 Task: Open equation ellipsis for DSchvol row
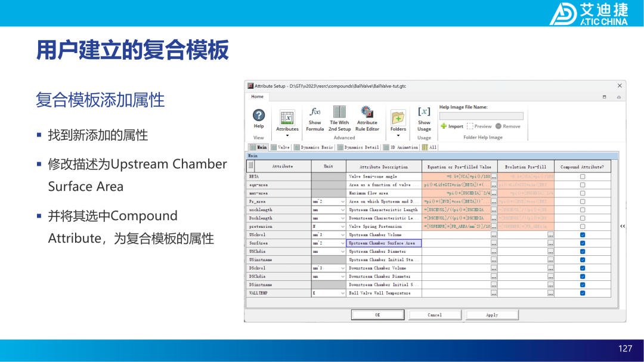[494, 268]
